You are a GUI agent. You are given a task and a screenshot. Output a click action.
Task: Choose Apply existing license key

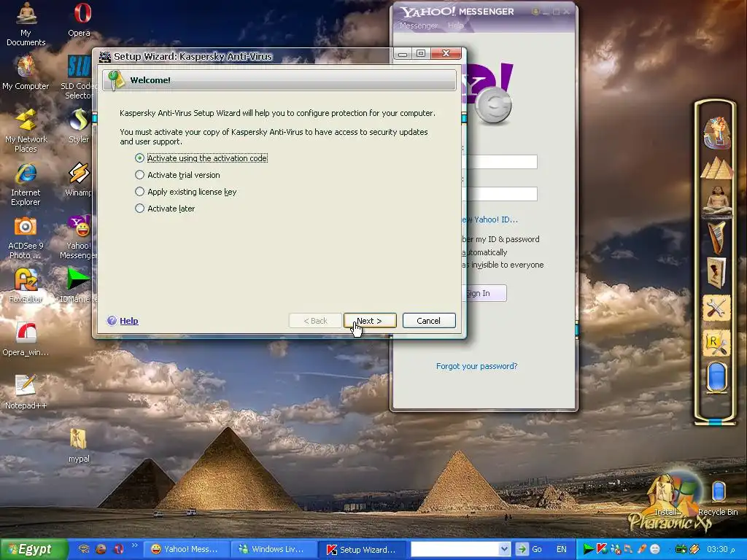point(186,192)
